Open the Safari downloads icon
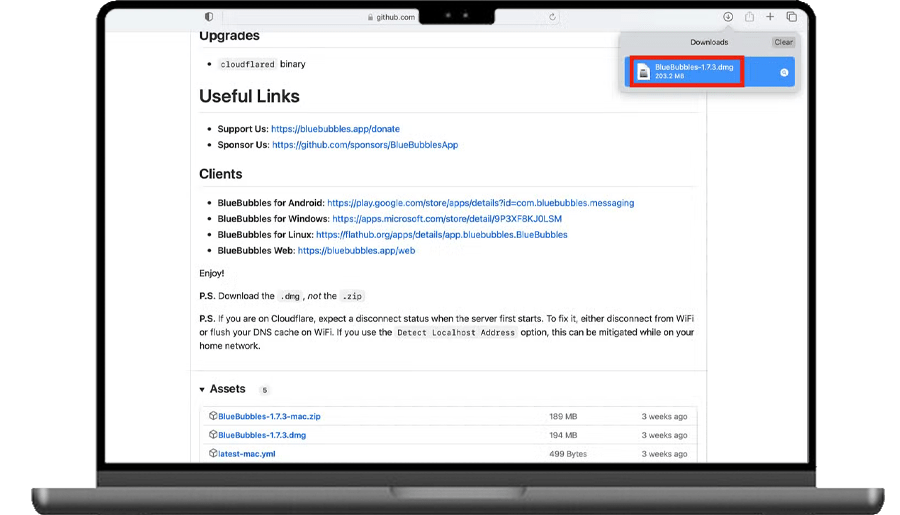This screenshot has height=515, width=900. pyautogui.click(x=728, y=17)
